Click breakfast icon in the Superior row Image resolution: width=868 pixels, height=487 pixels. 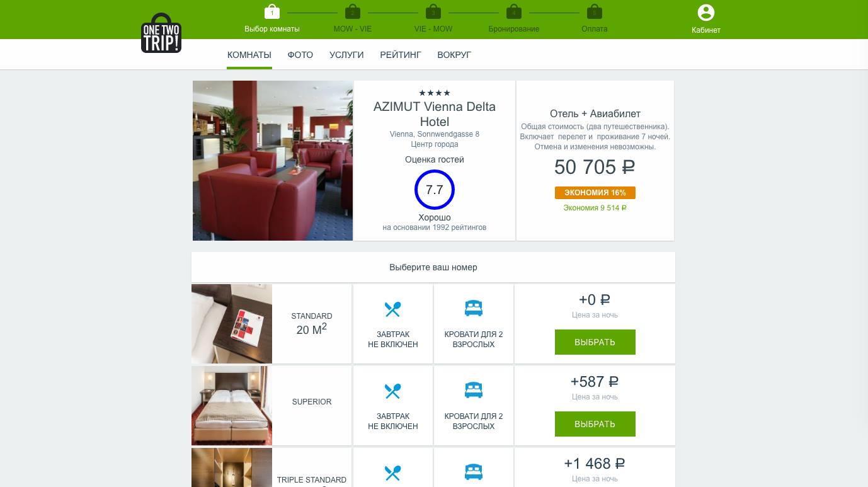point(392,391)
